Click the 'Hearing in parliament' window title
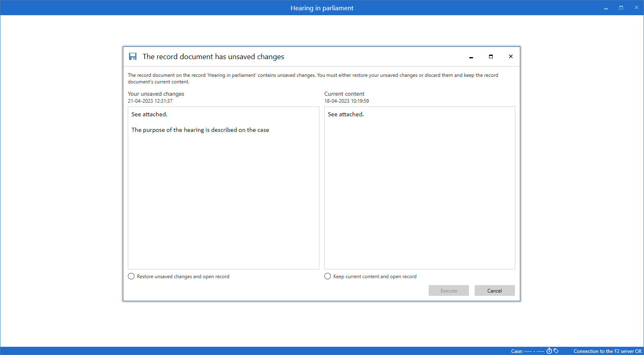The image size is (644, 355). click(322, 8)
